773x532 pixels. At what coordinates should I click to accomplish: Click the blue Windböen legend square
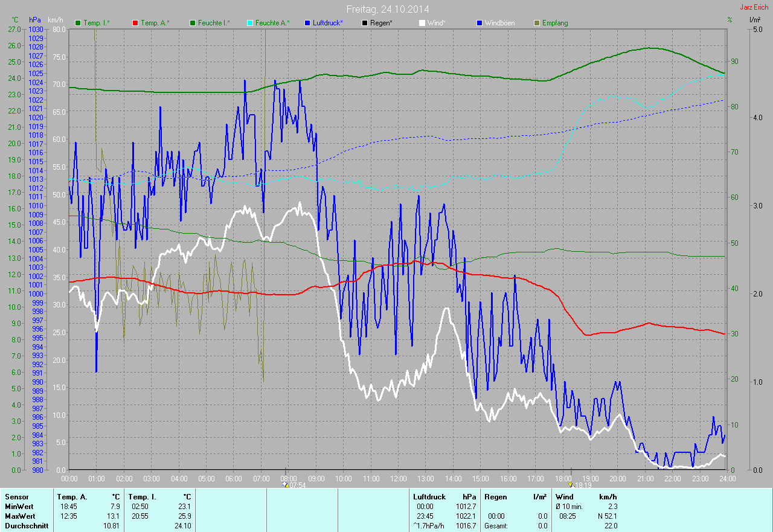point(480,23)
